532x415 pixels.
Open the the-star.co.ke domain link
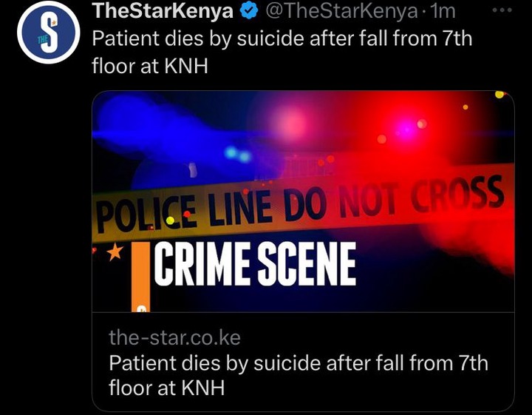pyautogui.click(x=174, y=337)
